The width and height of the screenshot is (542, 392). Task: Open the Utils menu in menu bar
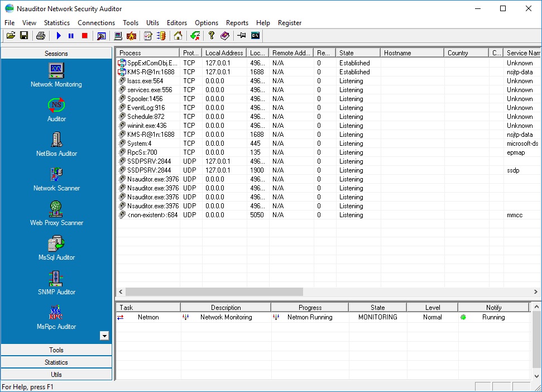click(152, 23)
